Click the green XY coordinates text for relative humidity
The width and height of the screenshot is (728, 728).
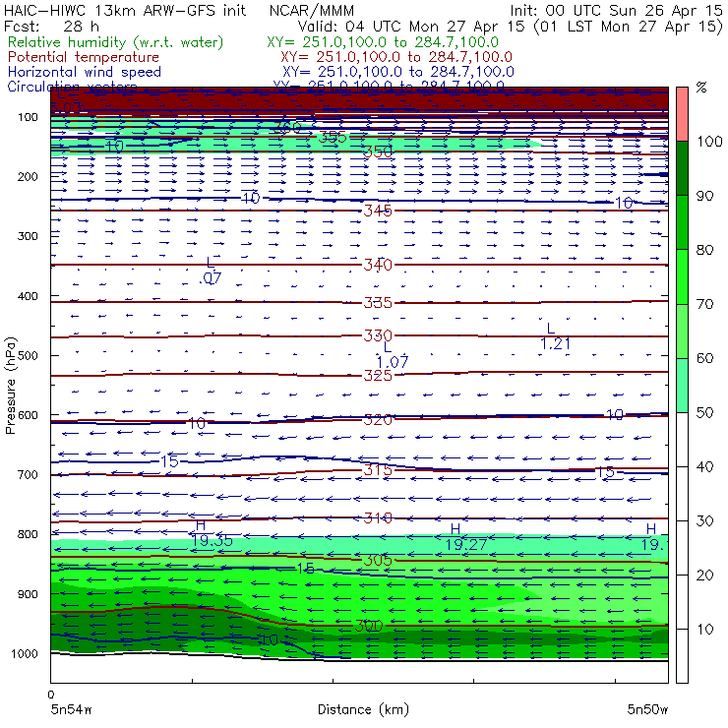[383, 42]
